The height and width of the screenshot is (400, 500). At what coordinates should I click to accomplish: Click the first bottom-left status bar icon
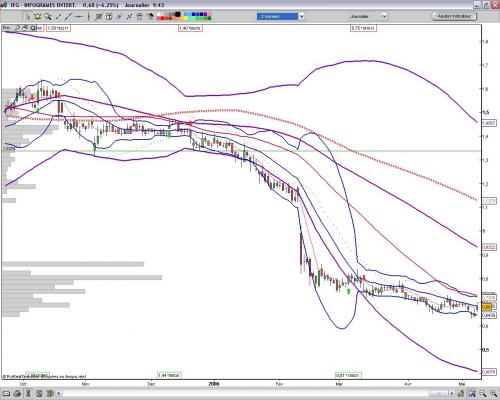click(x=6, y=394)
